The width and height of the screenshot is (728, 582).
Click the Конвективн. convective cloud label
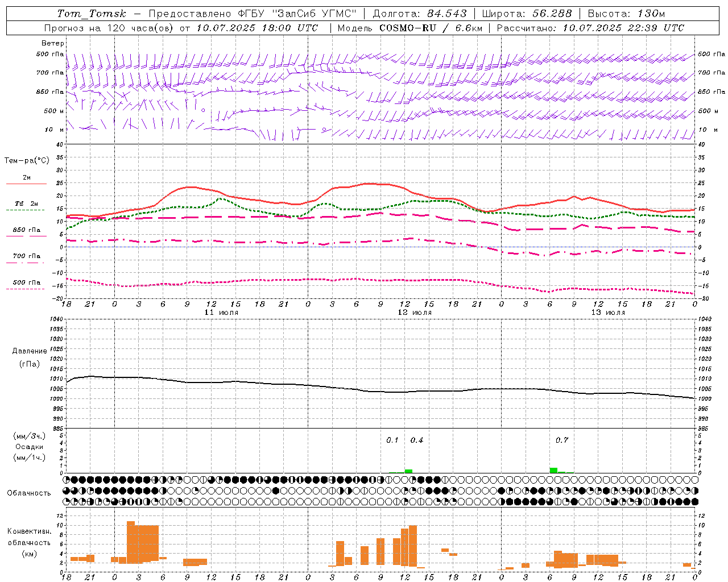(x=29, y=531)
